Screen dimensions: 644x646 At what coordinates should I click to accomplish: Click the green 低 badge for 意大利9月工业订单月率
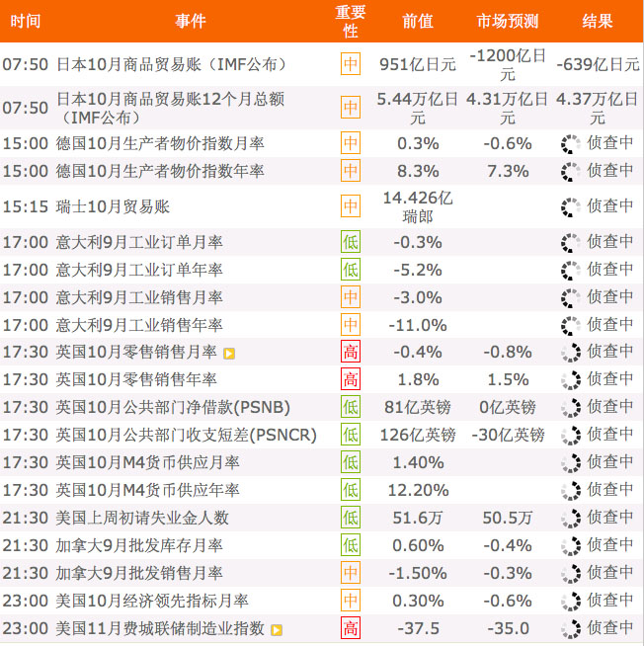point(351,242)
